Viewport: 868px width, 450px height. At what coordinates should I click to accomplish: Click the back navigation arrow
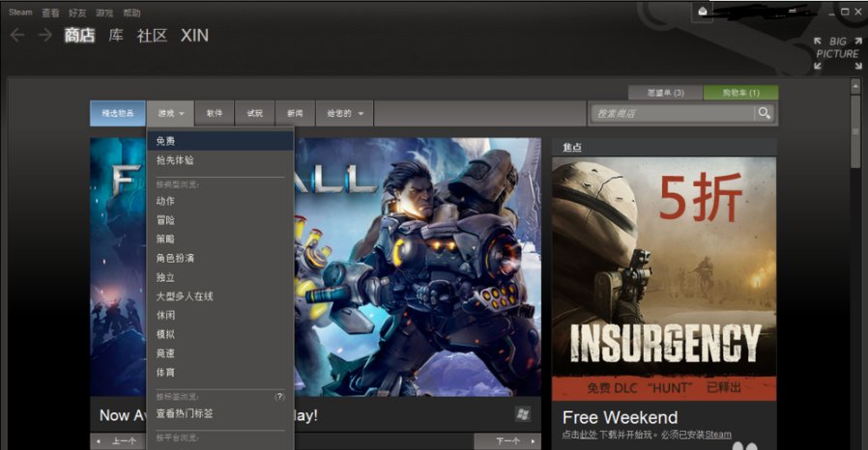(x=17, y=36)
